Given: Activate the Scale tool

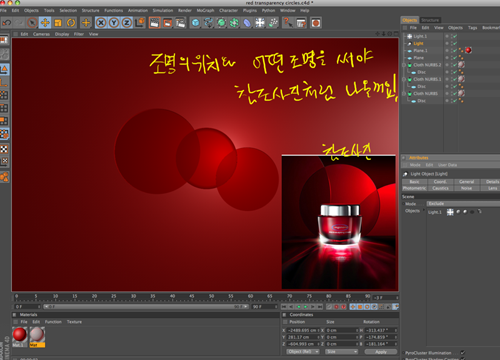Looking at the screenshot, I should (58, 23).
